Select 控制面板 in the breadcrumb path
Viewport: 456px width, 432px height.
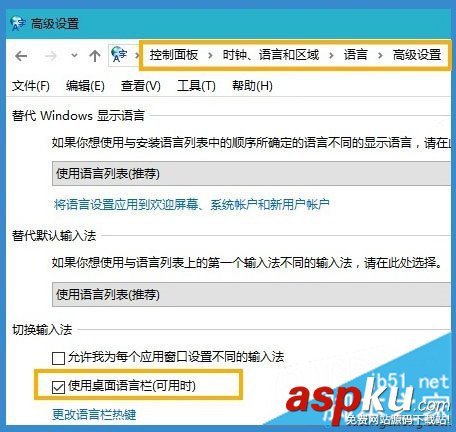(x=173, y=55)
